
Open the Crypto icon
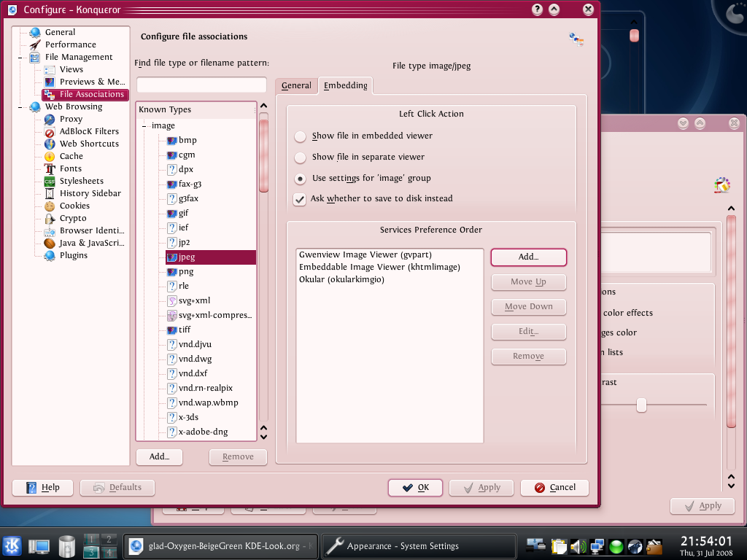tap(50, 218)
